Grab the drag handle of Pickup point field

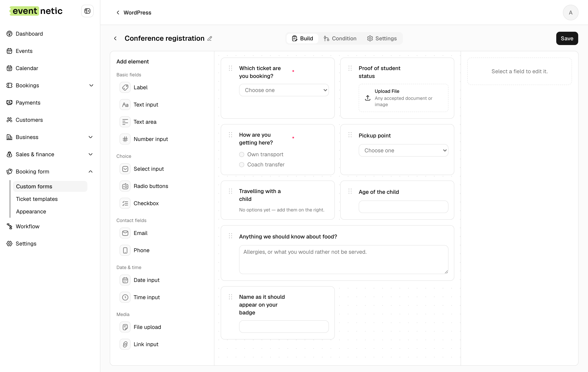pyautogui.click(x=350, y=135)
